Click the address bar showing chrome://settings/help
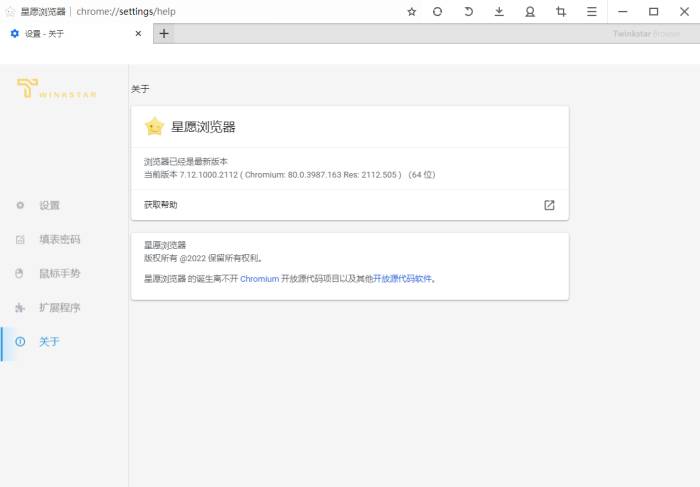 pos(126,12)
